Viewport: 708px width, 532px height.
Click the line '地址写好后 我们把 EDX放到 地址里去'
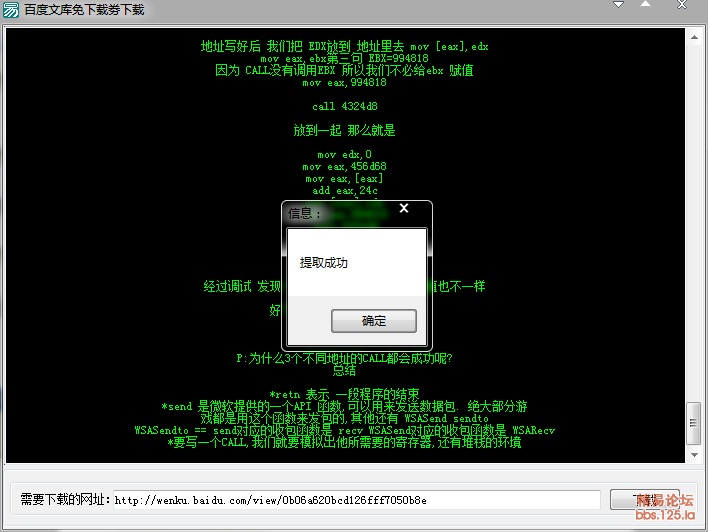tap(345, 47)
